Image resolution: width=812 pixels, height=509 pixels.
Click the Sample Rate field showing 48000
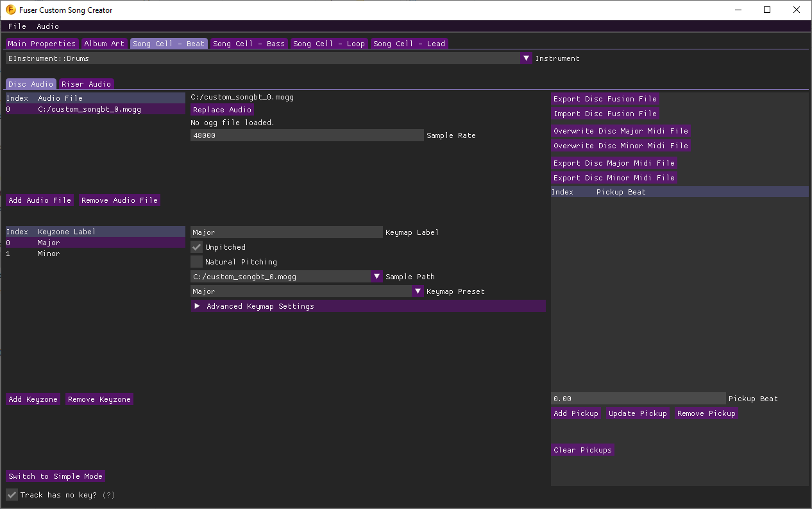click(307, 135)
